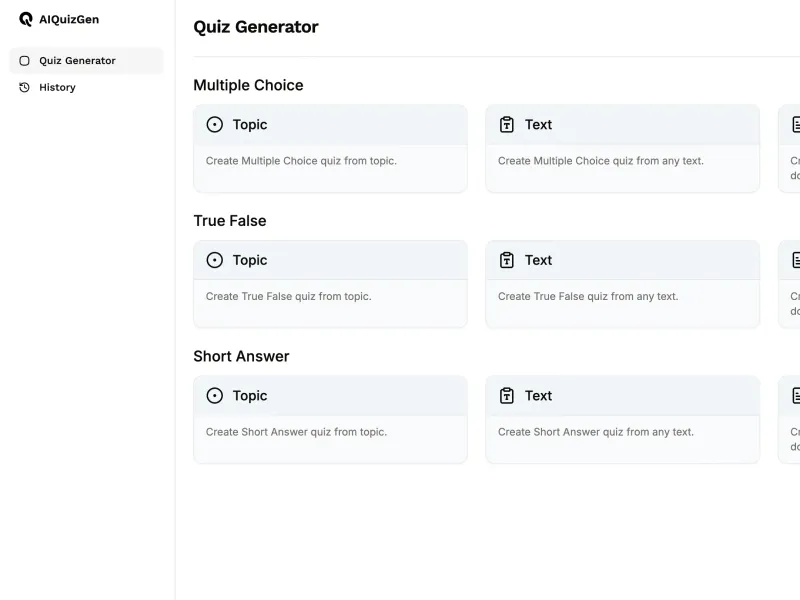
Task: Click the Quiz Generator sidebar icon
Action: point(25,61)
